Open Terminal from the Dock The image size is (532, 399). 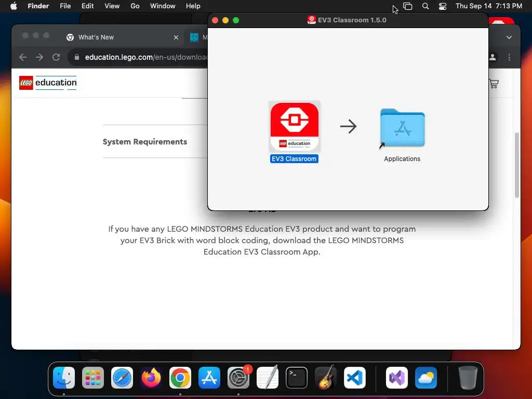(297, 378)
